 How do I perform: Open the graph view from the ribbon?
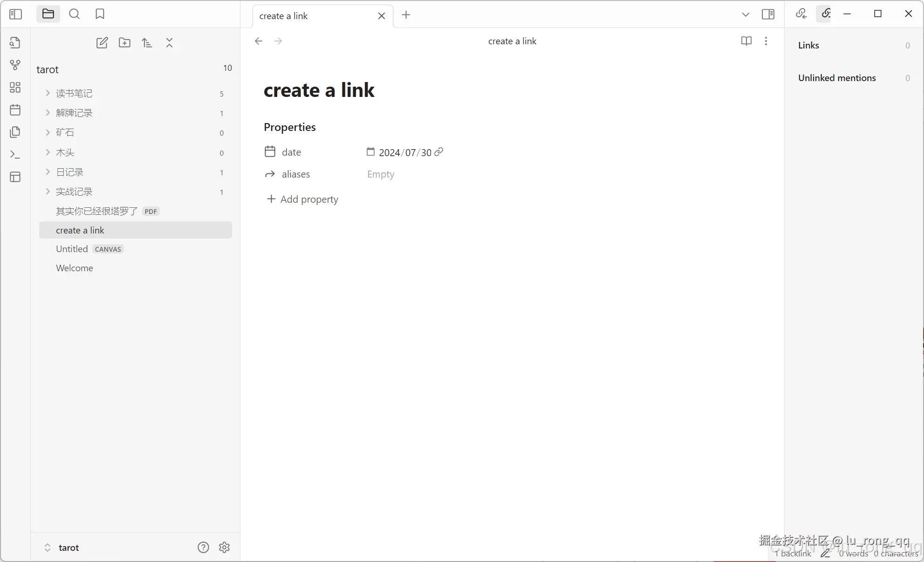pos(15,65)
